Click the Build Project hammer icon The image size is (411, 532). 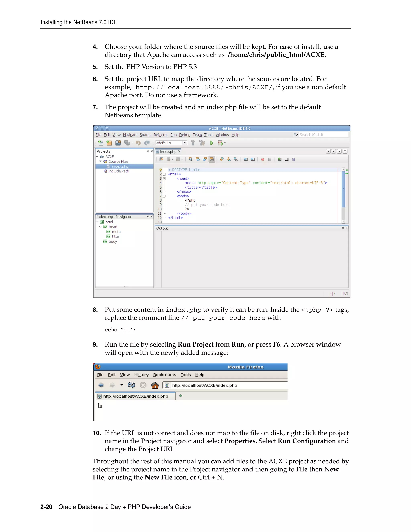click(x=193, y=143)
